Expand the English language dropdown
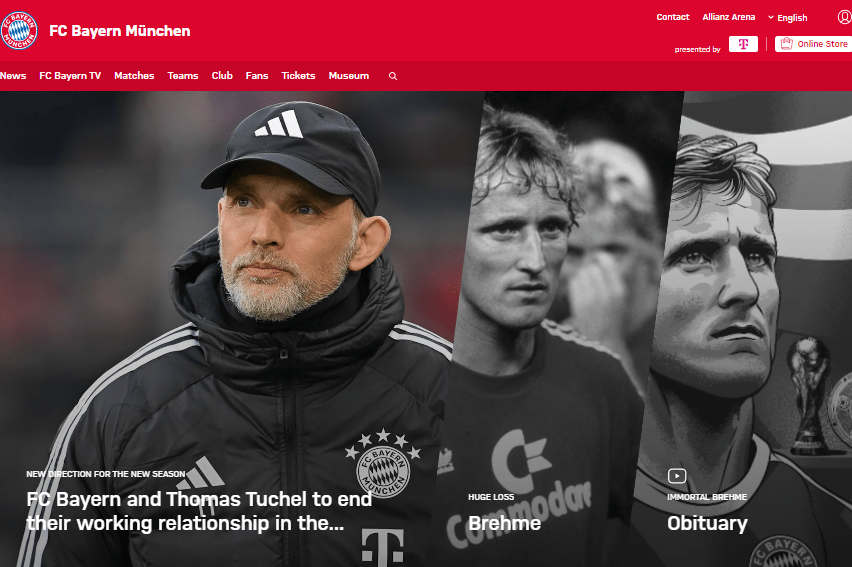Screen dimensions: 852x567 coord(788,18)
